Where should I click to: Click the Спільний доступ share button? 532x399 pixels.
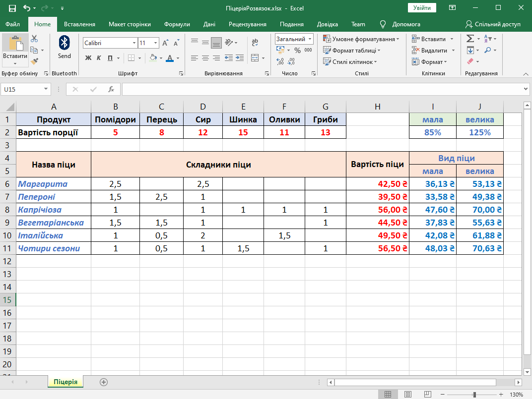pyautogui.click(x=493, y=24)
